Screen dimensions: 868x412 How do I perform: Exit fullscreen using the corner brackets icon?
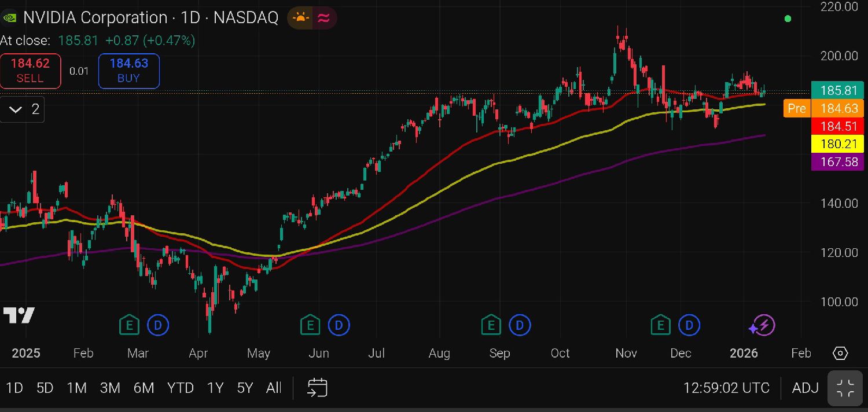[x=845, y=388]
